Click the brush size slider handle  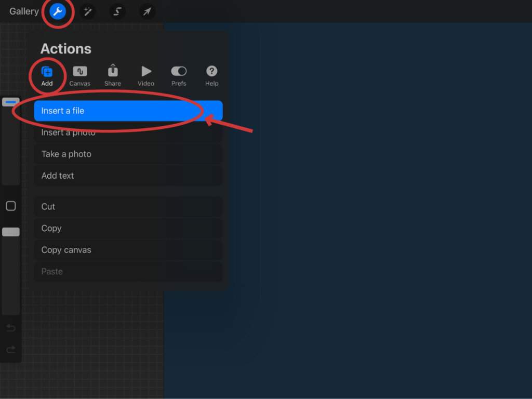11,102
